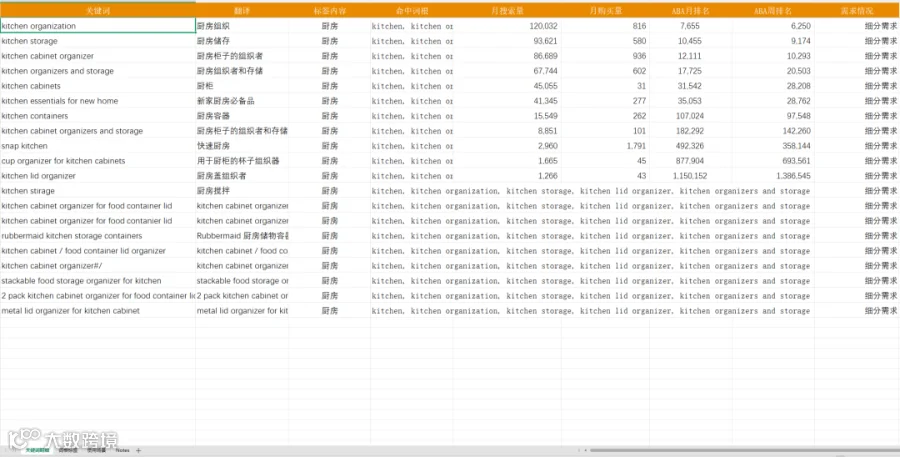Click monthly search value 93,621

(x=507, y=41)
